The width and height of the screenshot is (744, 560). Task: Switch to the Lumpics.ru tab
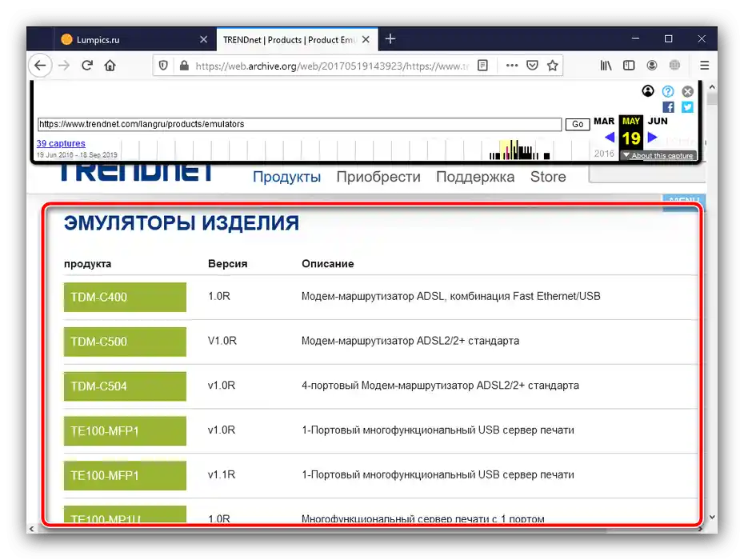[134, 39]
